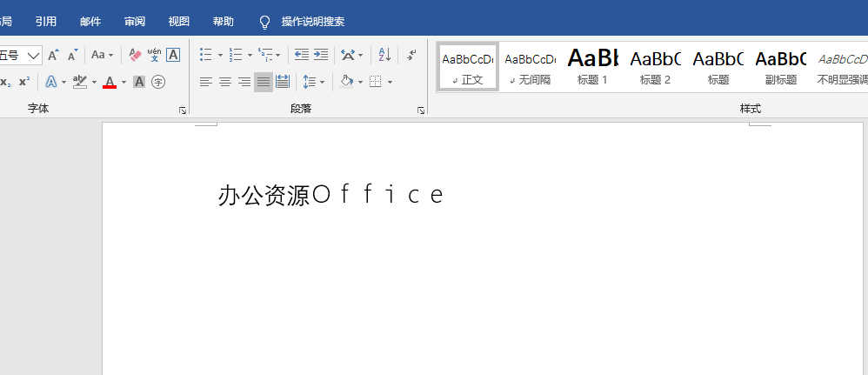Apply Text Effects outline A icon
Image resolution: width=868 pixels, height=375 pixels.
pos(51,82)
